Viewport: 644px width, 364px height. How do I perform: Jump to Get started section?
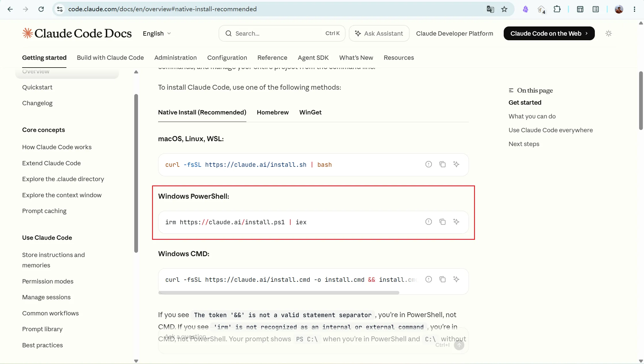pyautogui.click(x=525, y=102)
